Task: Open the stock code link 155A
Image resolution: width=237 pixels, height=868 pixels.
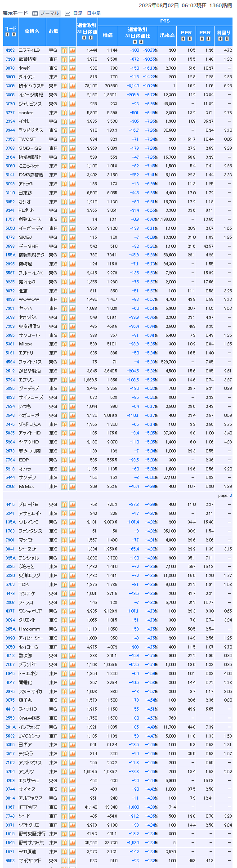Action: click(10, 255)
